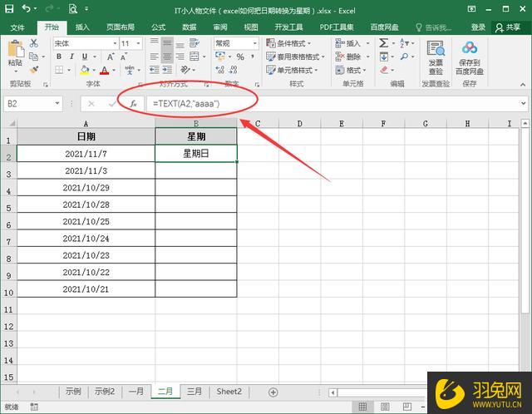Open number format dropdown 常规
Image resolution: width=532 pixels, height=414 pixels.
(x=255, y=43)
